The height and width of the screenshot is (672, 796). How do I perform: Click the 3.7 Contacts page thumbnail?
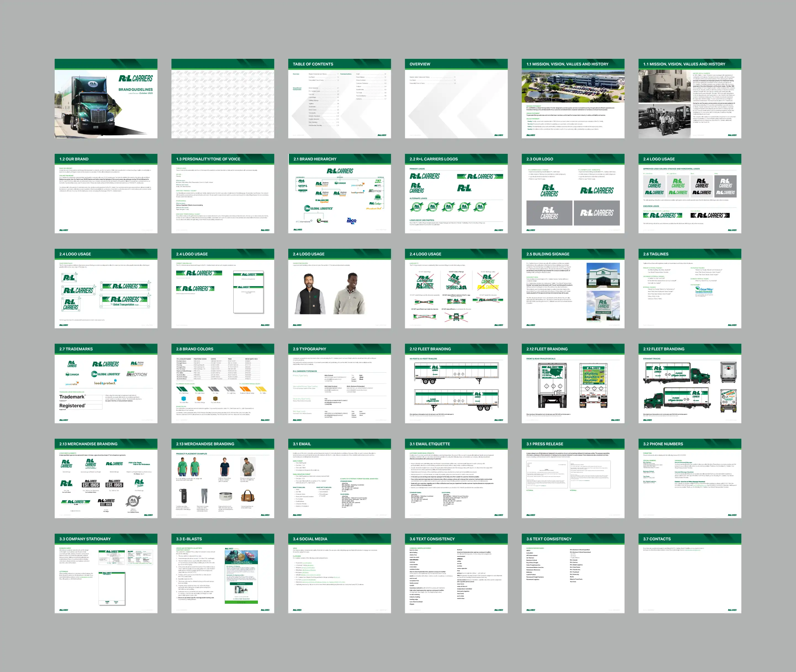click(x=689, y=573)
